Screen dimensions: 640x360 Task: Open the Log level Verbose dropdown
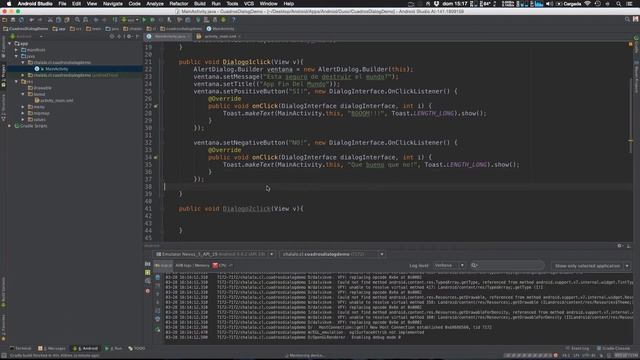449,266
